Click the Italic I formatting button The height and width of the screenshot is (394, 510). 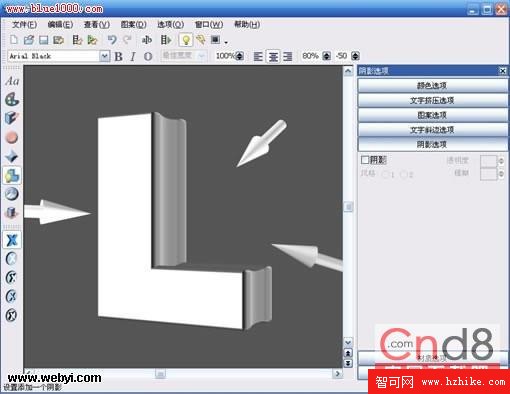[133, 56]
